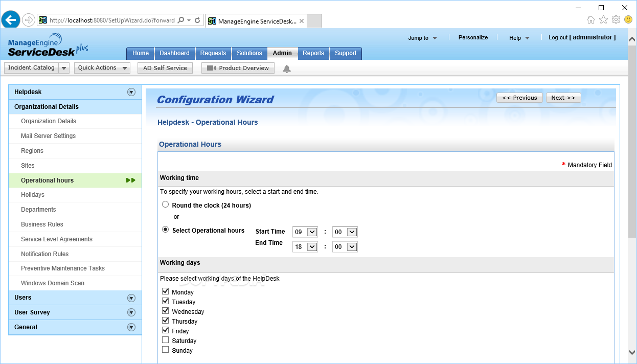Collapse the Helpdesk section arrow
The height and width of the screenshot is (364, 637).
click(131, 92)
